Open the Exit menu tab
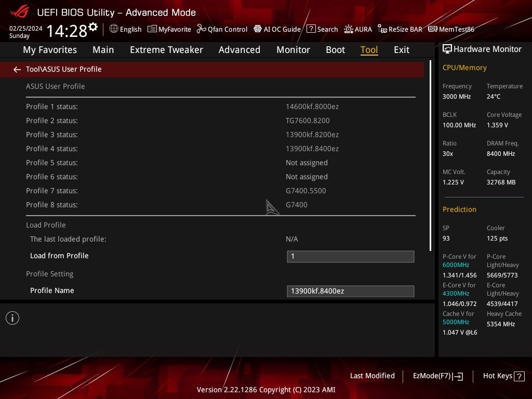This screenshot has height=399, width=532. pyautogui.click(x=402, y=50)
